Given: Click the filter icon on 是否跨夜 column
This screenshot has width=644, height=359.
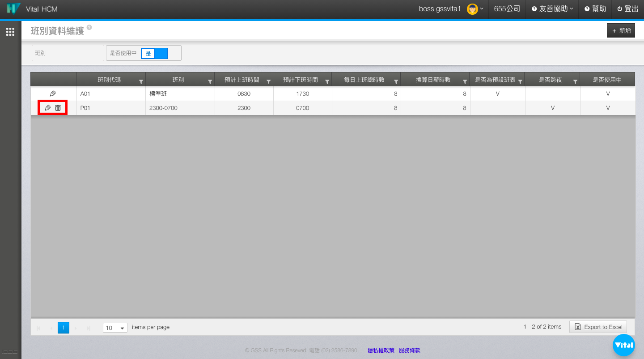Looking at the screenshot, I should tap(575, 82).
